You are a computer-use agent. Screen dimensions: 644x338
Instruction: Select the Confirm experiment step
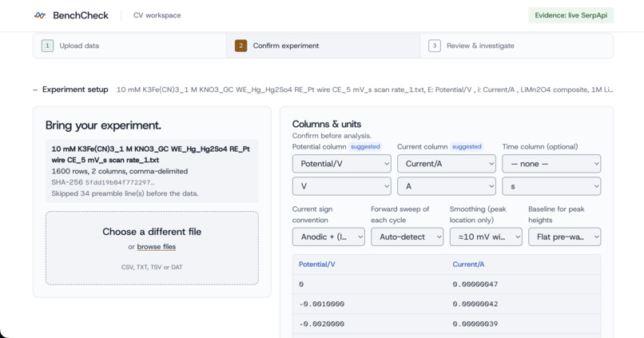(324, 46)
